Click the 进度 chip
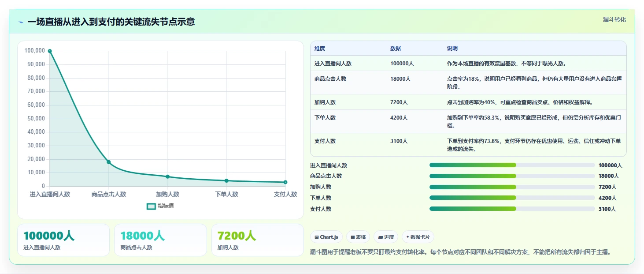 [x=386, y=237]
